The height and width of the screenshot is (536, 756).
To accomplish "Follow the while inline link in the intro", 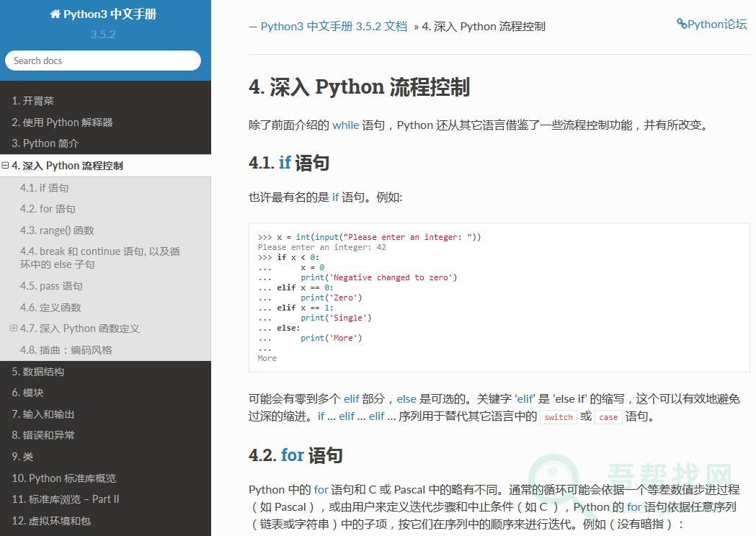I will 346,125.
